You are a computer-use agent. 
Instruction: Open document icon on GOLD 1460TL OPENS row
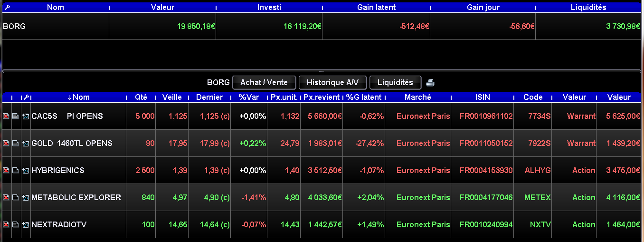tap(16, 144)
